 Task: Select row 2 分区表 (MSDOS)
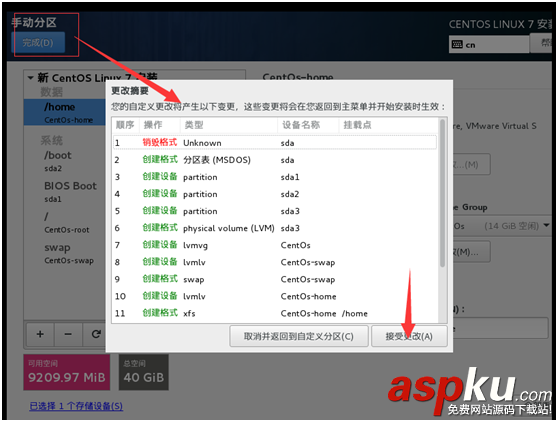coord(275,160)
